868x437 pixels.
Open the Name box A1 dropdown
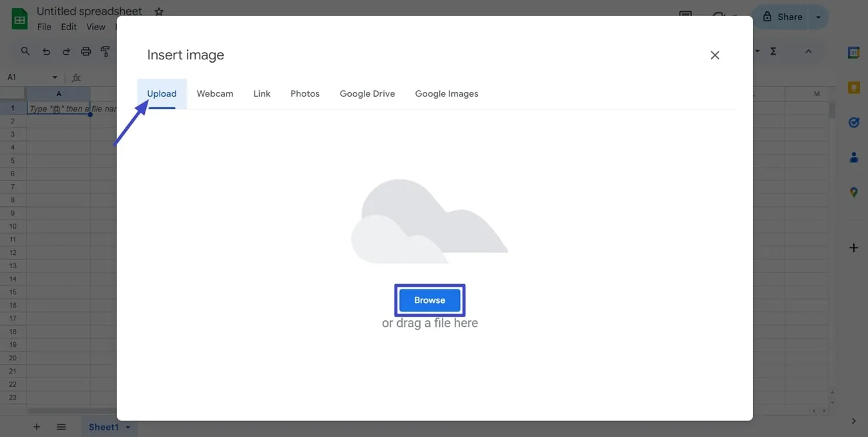coord(55,77)
